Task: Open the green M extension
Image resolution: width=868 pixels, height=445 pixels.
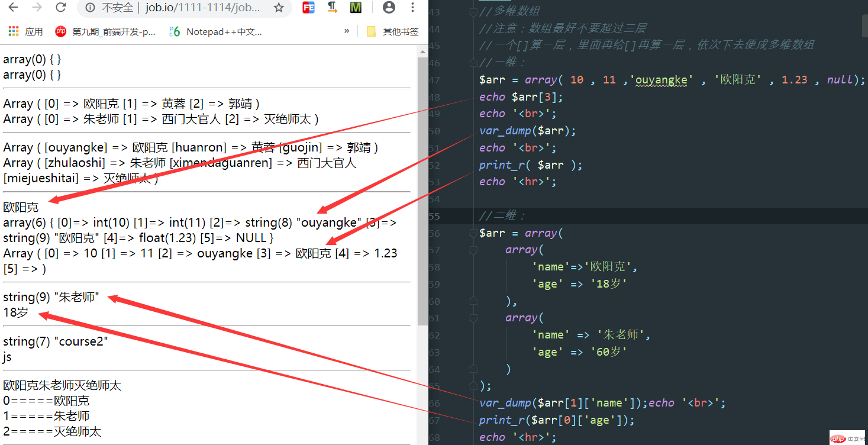Action: pyautogui.click(x=356, y=8)
